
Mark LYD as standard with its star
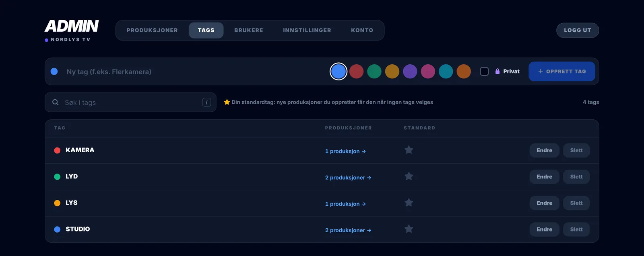409,176
